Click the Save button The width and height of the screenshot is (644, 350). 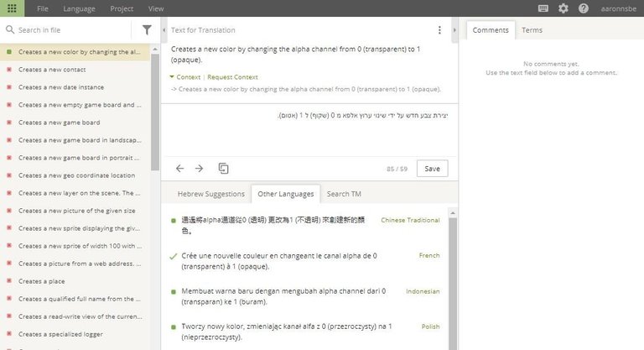tap(432, 169)
